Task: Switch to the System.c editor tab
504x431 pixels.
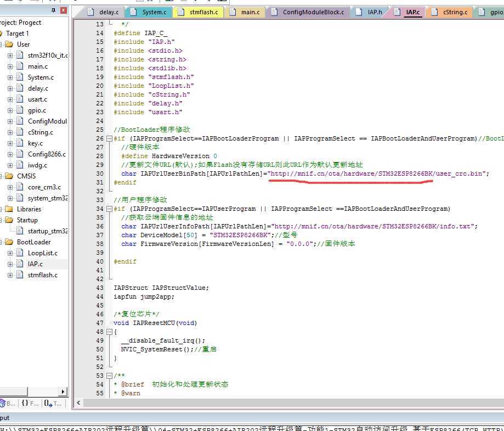Action: pyautogui.click(x=149, y=12)
